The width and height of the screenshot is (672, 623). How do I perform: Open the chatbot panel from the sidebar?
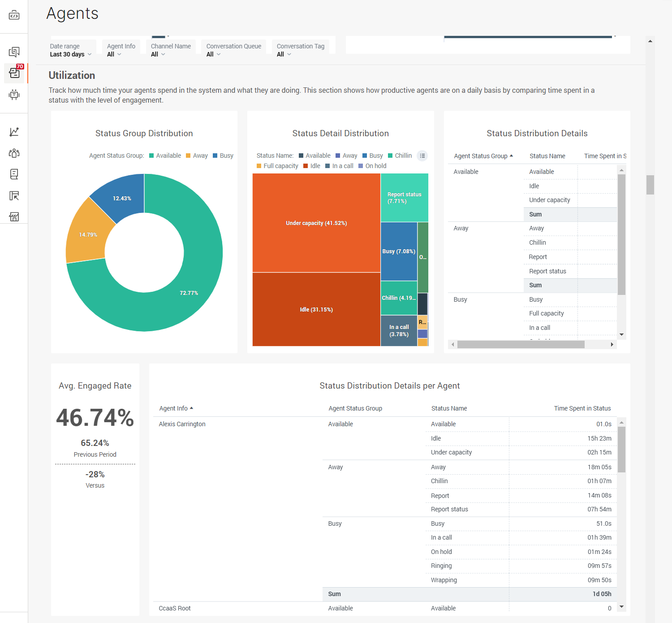[14, 95]
